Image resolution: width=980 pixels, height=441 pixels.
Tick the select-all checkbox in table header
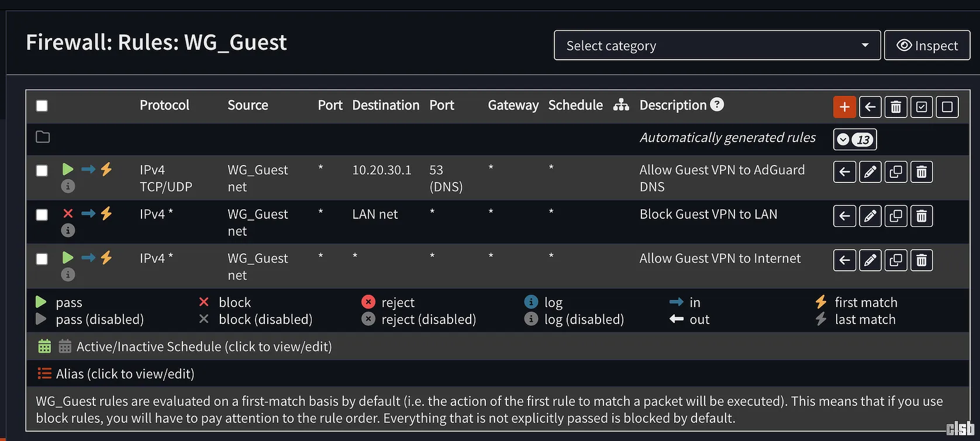tap(42, 106)
